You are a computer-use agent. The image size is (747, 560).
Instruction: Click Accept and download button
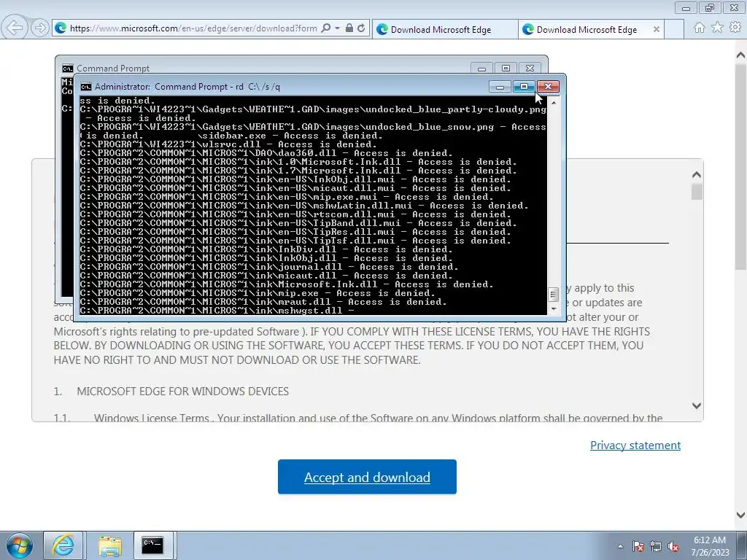367,477
